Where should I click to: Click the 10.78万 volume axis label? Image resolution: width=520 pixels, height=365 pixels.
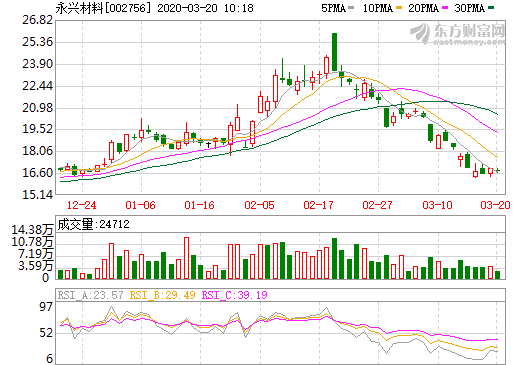click(x=32, y=242)
